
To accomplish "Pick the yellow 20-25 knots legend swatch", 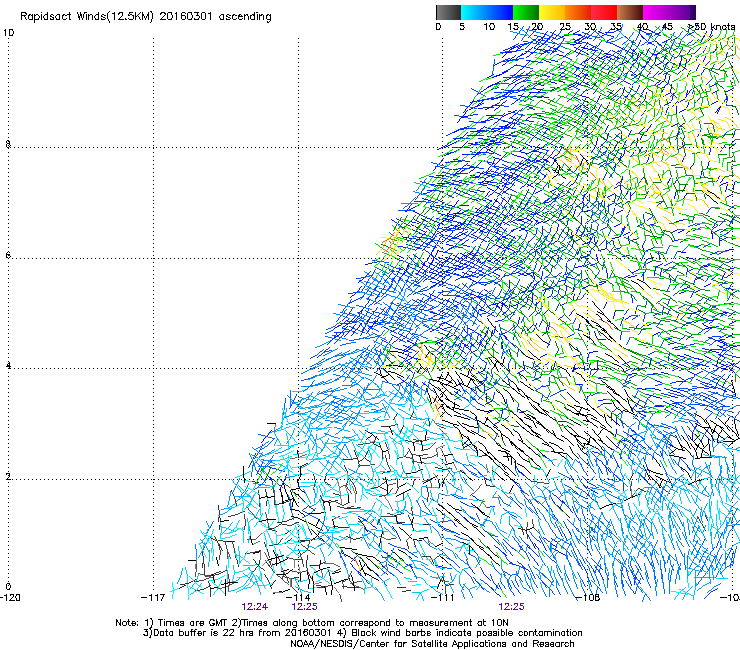I will pyautogui.click(x=552, y=12).
